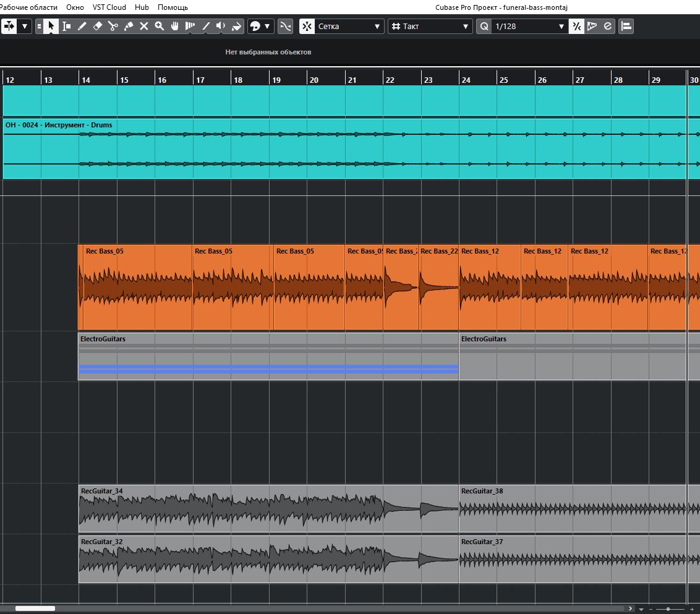Toggle Auto-Scroll button
Screen dimensions: 700x614
[x=9, y=27]
